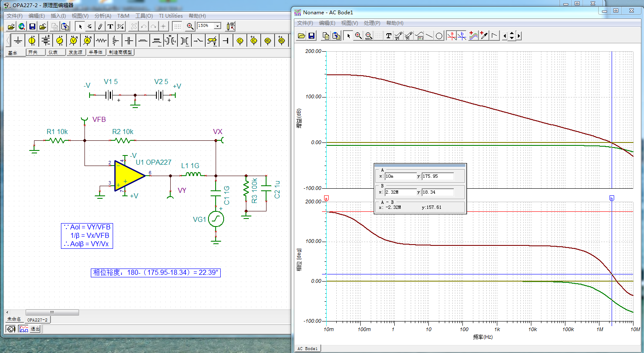Image resolution: width=644 pixels, height=353 pixels.
Task: Click the wire drawing pencil tool
Action: (x=100, y=26)
